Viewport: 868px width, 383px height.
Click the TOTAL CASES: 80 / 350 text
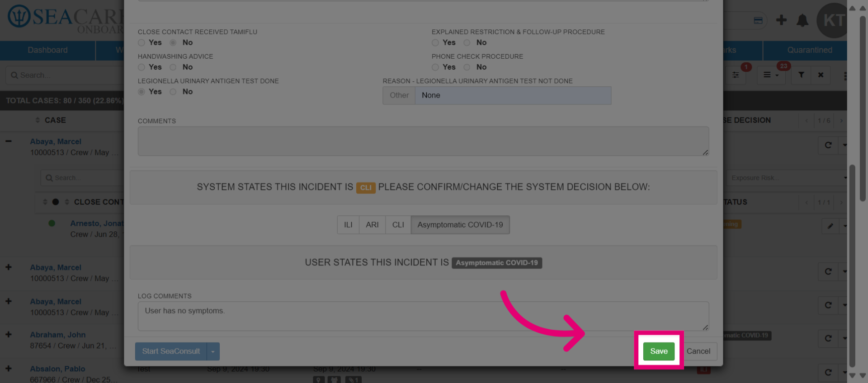tap(64, 101)
